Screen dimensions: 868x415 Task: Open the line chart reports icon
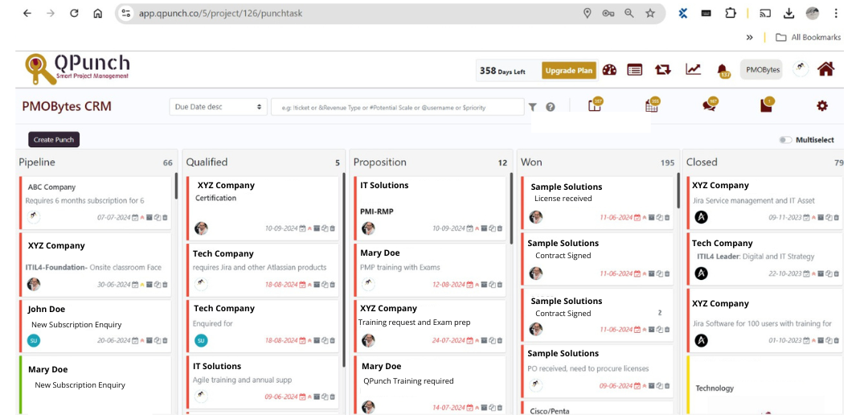[693, 69]
